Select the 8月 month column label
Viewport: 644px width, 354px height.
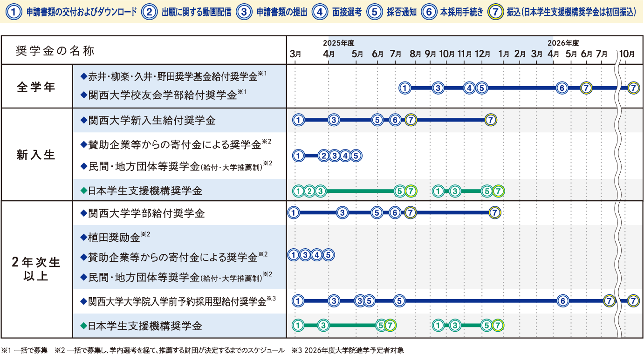pos(416,54)
